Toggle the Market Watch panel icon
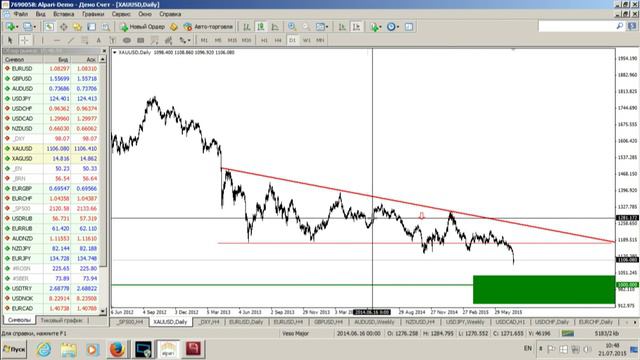640x360 pixels. pyautogui.click(x=49, y=27)
